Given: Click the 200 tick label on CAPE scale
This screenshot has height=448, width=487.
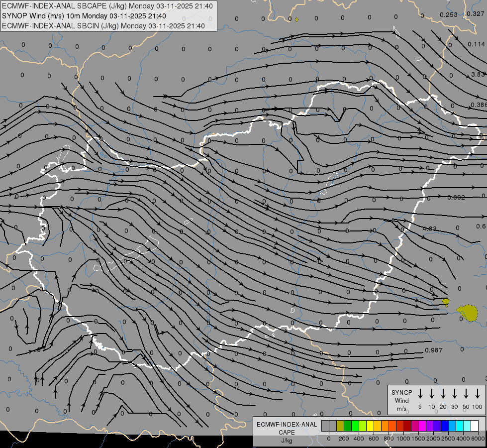Looking at the screenshot, I should tap(344, 439).
